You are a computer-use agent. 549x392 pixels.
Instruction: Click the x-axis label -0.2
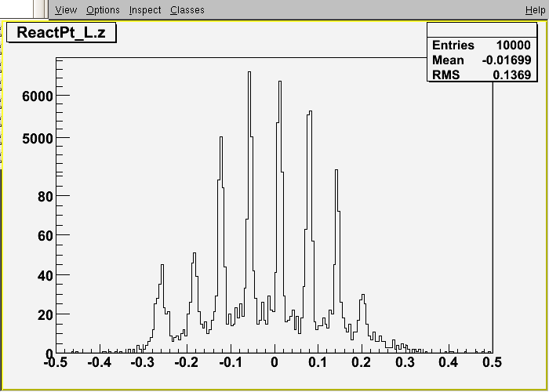pos(187,362)
